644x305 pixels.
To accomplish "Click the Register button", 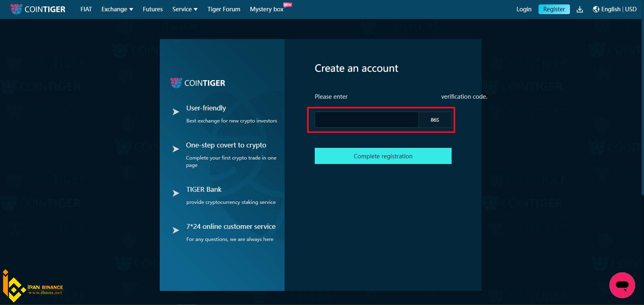I will (554, 9).
